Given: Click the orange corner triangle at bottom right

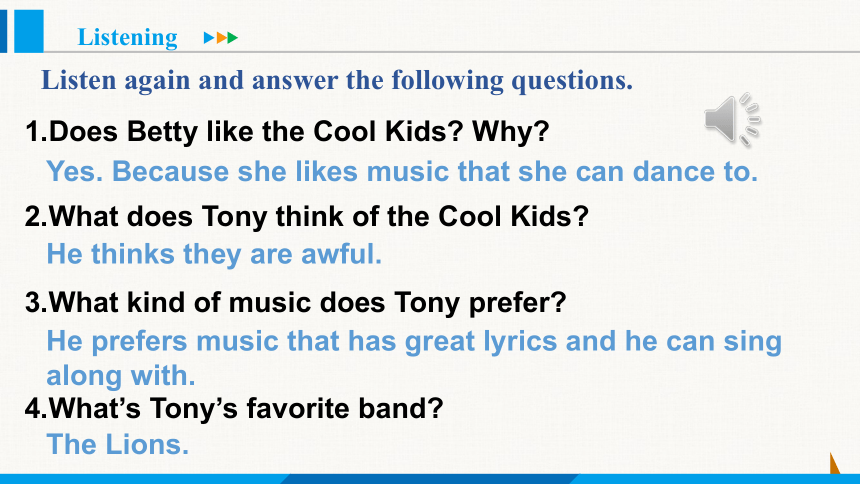Looking at the screenshot, I should click(835, 463).
